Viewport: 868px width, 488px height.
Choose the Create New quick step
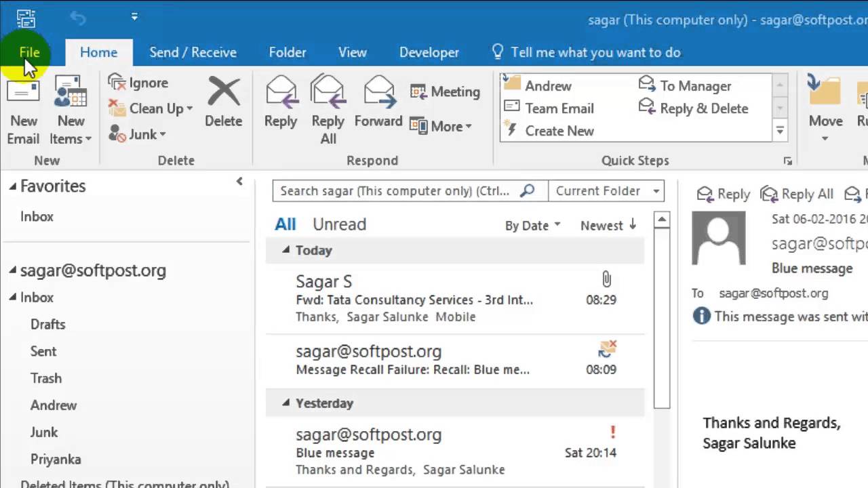[x=549, y=131]
